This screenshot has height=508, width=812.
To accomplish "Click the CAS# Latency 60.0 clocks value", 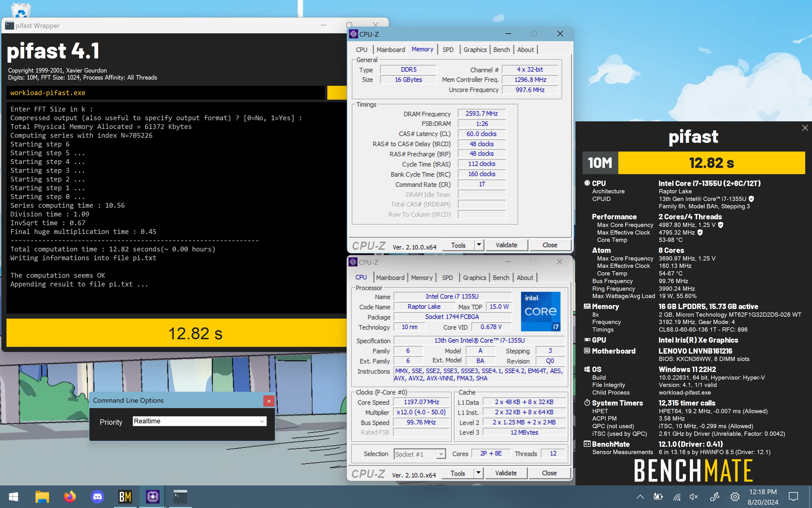I will (x=482, y=134).
